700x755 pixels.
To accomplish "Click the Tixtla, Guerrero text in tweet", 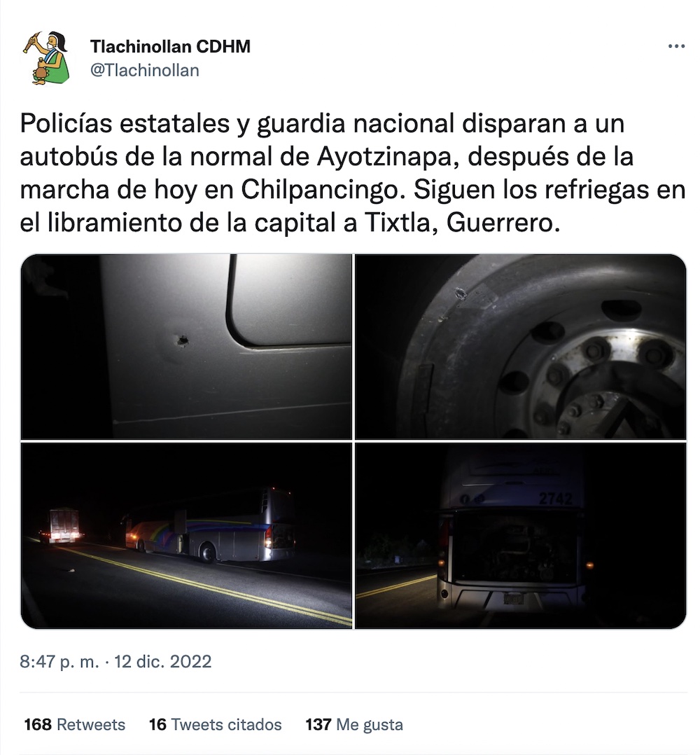I will [462, 223].
